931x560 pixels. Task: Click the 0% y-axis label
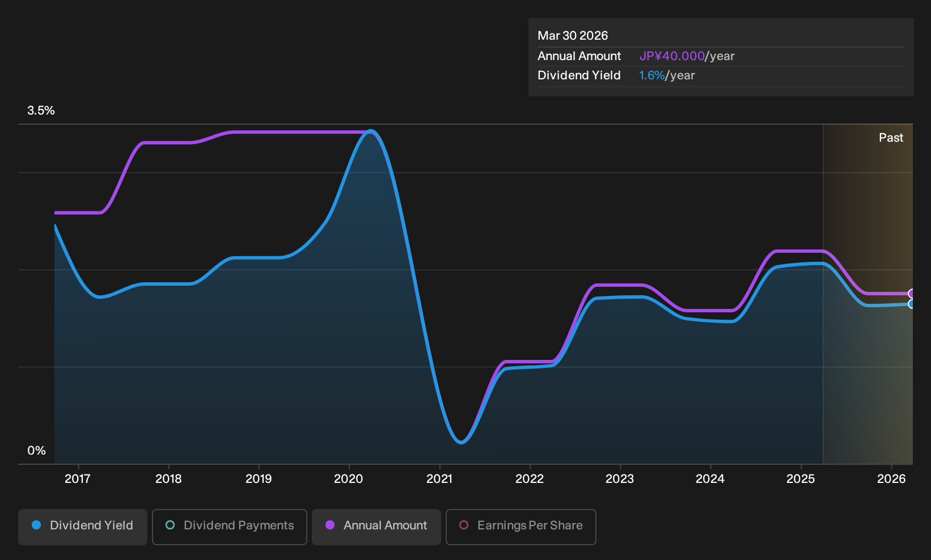tap(36, 451)
